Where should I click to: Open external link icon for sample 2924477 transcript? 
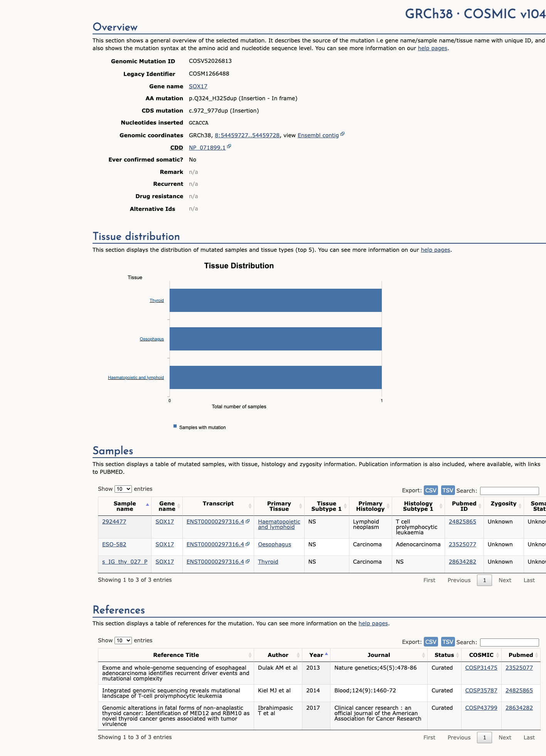coord(248,521)
